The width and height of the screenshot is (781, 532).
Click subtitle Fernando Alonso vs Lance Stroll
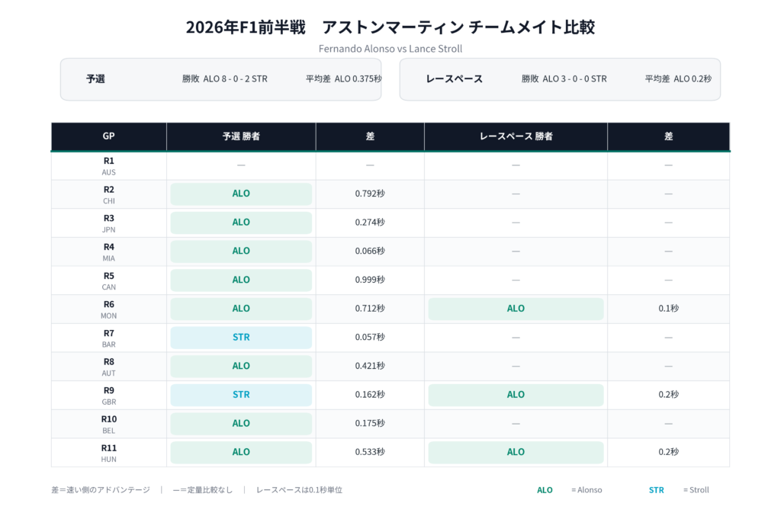click(390, 49)
